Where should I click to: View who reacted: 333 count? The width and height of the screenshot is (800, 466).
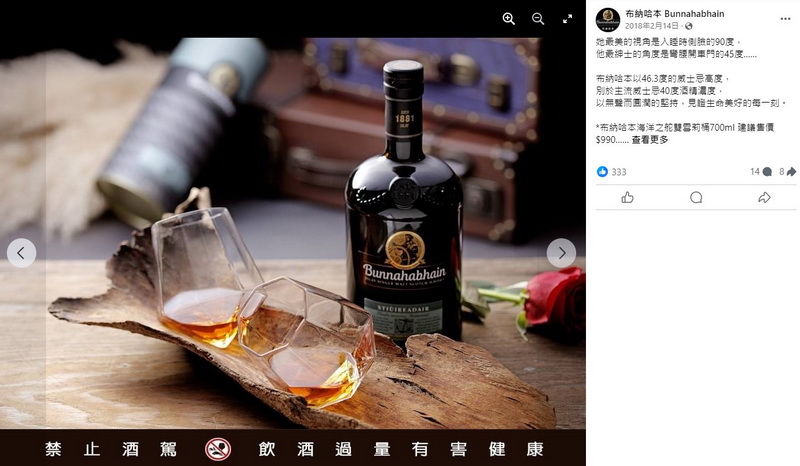tap(619, 172)
